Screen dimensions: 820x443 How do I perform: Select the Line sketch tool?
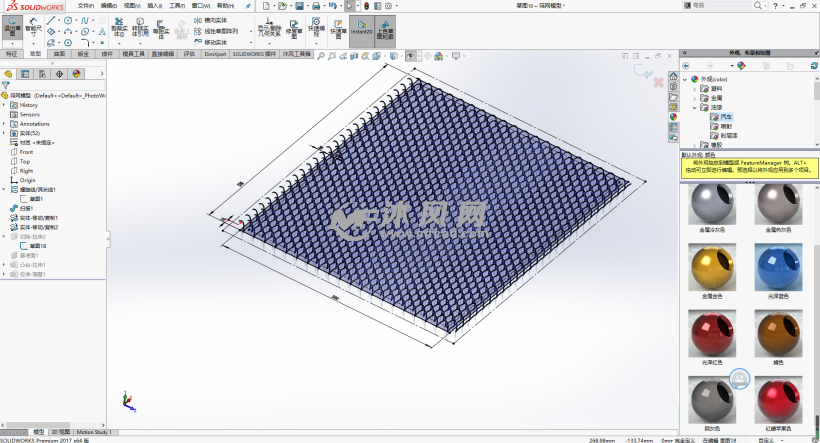tap(51, 20)
